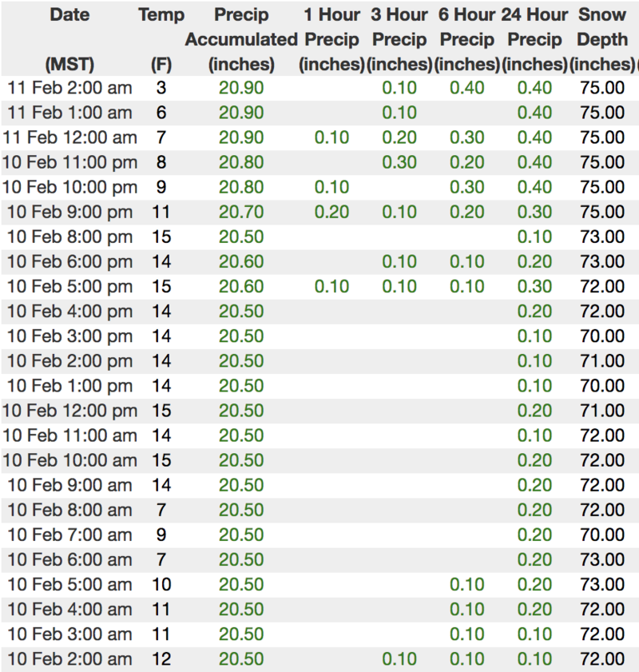Screen dimensions: 639x672
Task: Select the 3 Hour Precip column header
Action: 399,39
